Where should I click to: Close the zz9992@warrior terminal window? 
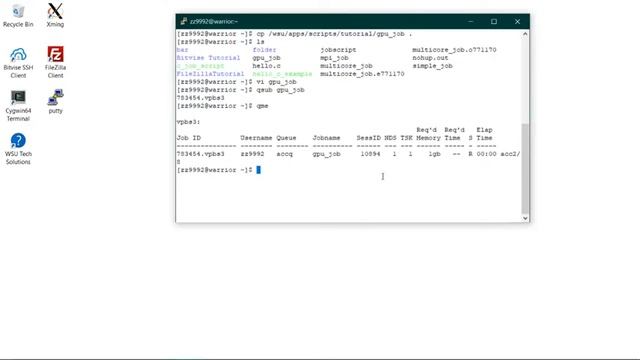click(517, 21)
